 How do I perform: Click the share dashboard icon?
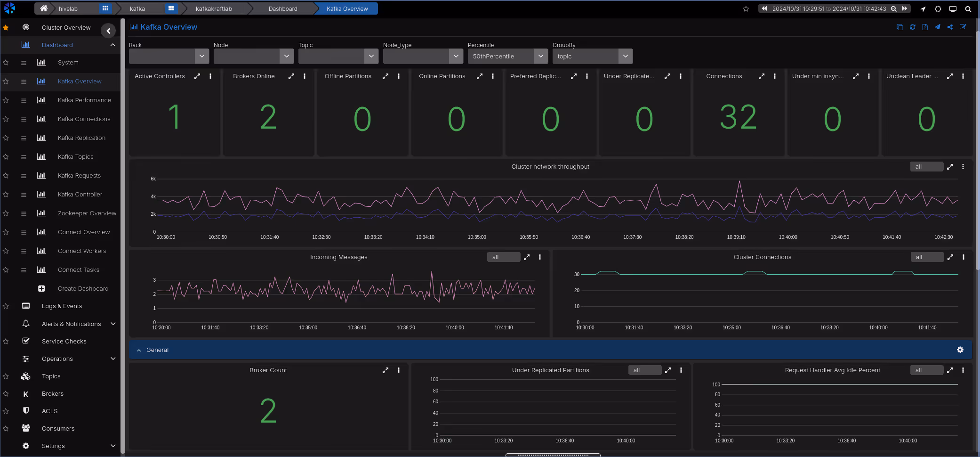click(950, 27)
